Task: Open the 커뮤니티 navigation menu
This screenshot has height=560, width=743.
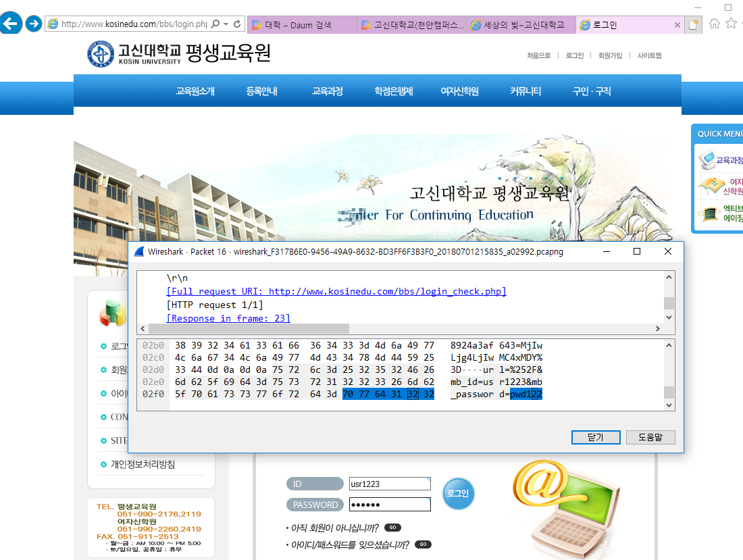Action: click(526, 91)
